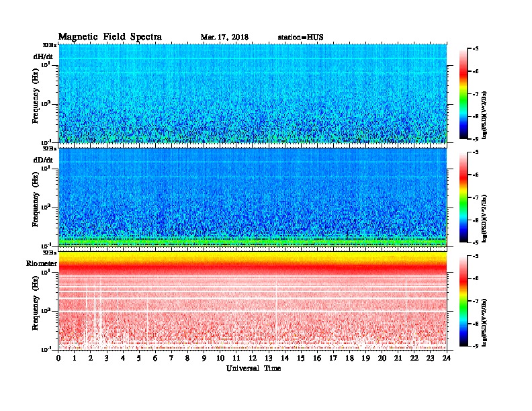Image resolution: width=532 pixels, height=411 pixels.
Task: Click the Riometer panel color bar
Action: tap(463, 301)
